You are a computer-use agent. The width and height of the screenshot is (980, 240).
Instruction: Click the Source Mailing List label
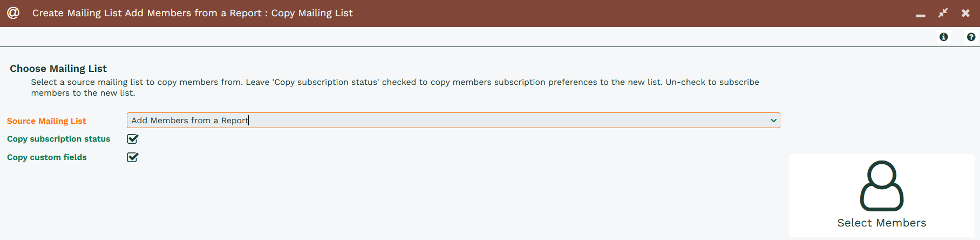click(x=46, y=121)
